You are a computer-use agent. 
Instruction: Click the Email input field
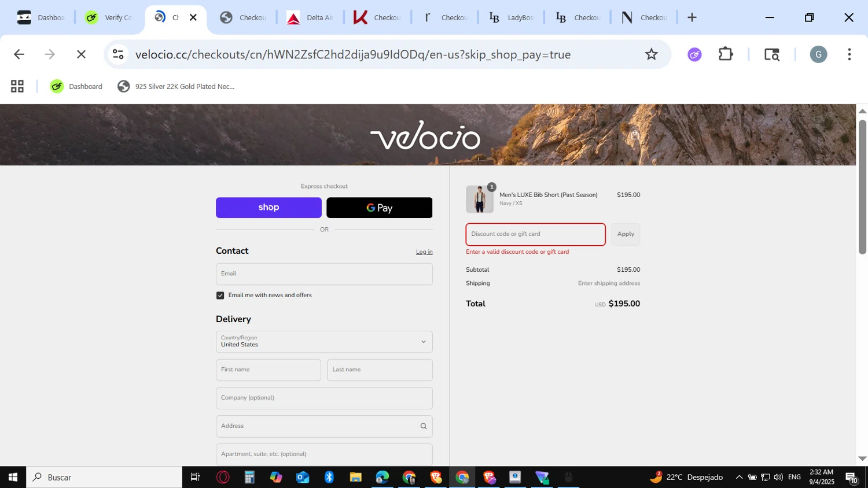[324, 274]
